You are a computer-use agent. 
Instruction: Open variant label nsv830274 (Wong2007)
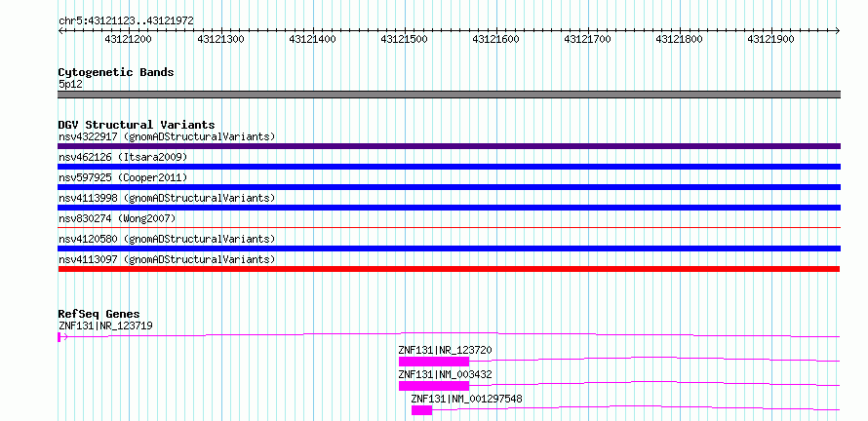[117, 218]
